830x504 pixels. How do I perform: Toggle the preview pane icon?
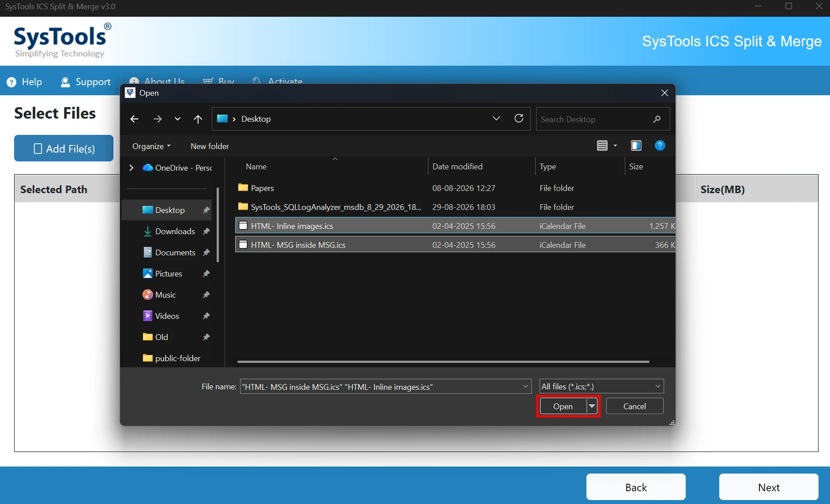click(x=636, y=146)
